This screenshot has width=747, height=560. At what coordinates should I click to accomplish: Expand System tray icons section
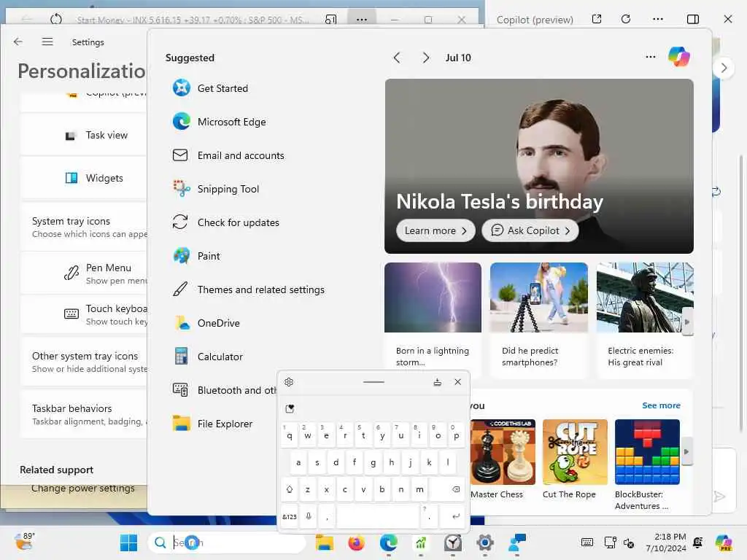(x=84, y=227)
